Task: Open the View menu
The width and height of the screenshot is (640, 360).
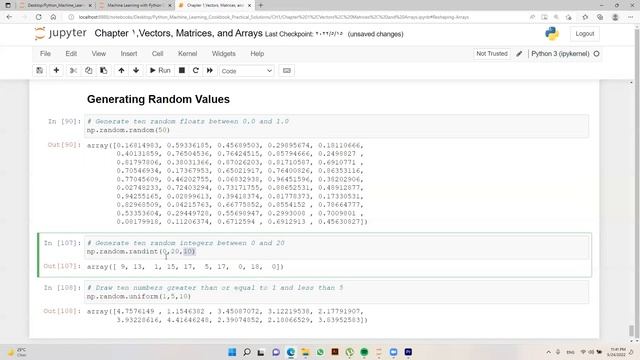Action: tap(98, 53)
